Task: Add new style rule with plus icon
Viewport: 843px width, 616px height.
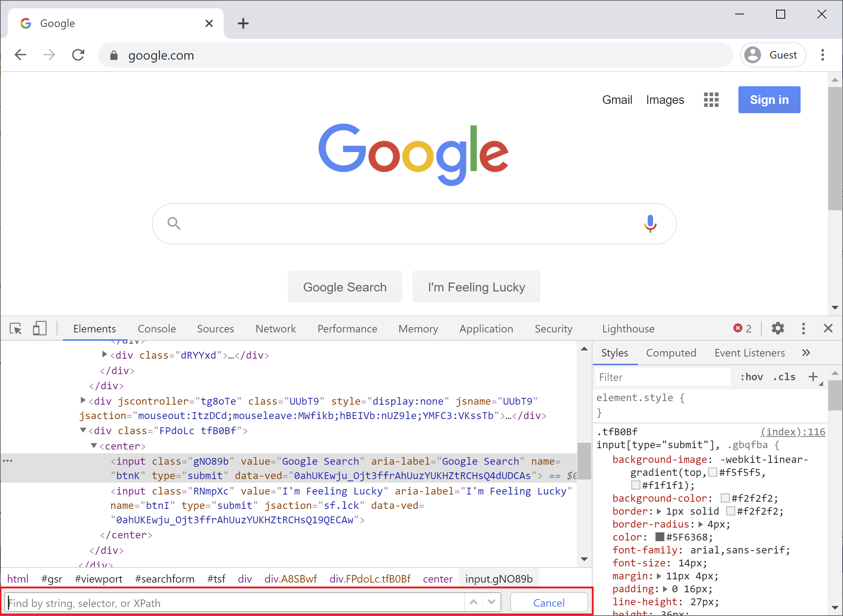Action: pos(813,377)
